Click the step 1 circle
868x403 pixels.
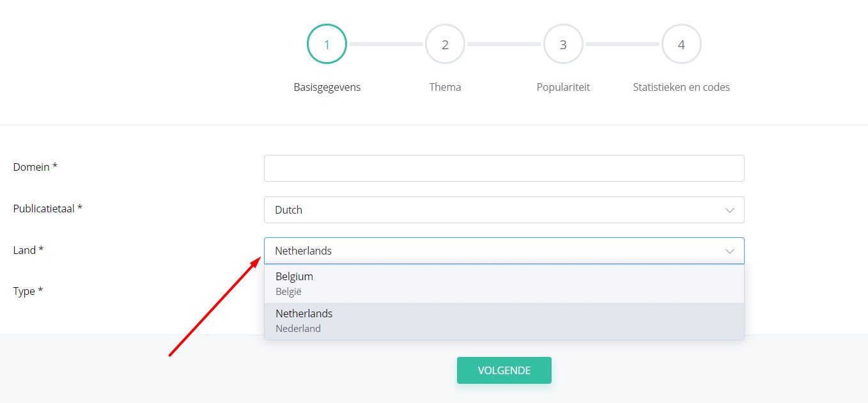tap(327, 44)
